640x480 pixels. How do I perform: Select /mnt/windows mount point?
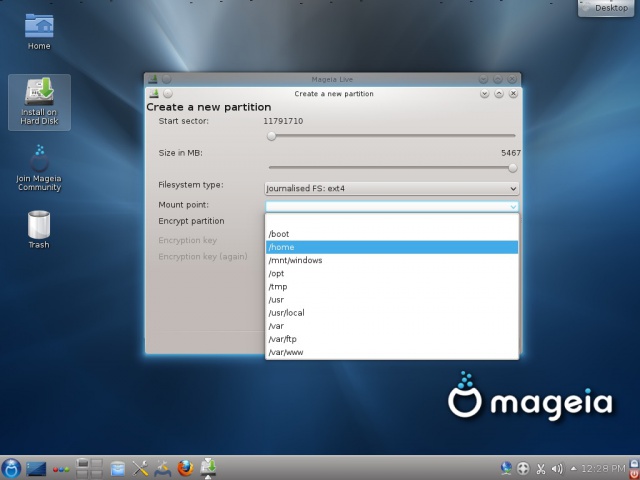click(x=392, y=260)
